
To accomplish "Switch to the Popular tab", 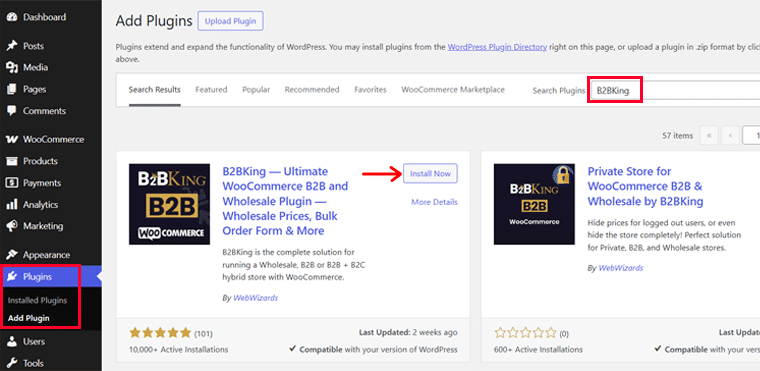I will coord(256,90).
